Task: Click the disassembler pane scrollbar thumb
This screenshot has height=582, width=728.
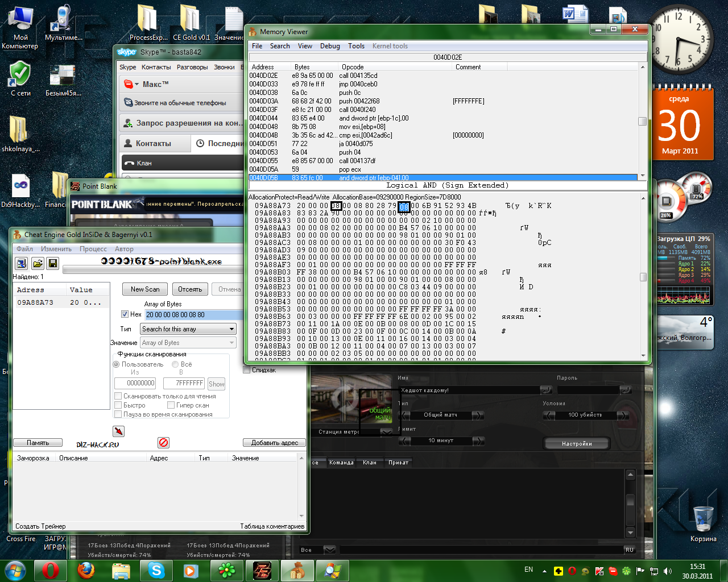Action: click(x=643, y=121)
